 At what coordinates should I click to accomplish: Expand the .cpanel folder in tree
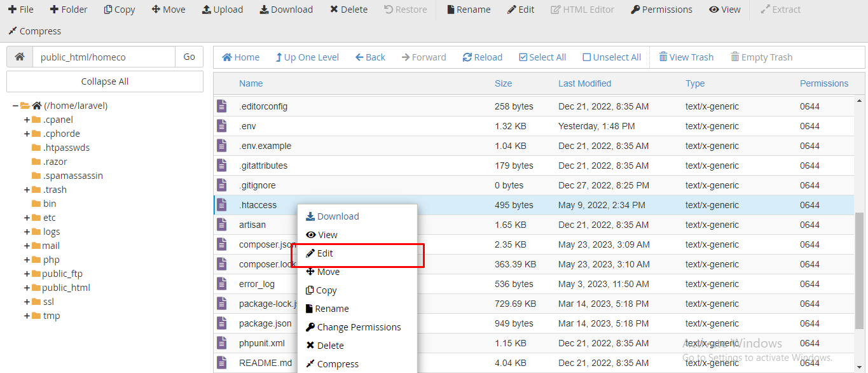click(x=27, y=120)
